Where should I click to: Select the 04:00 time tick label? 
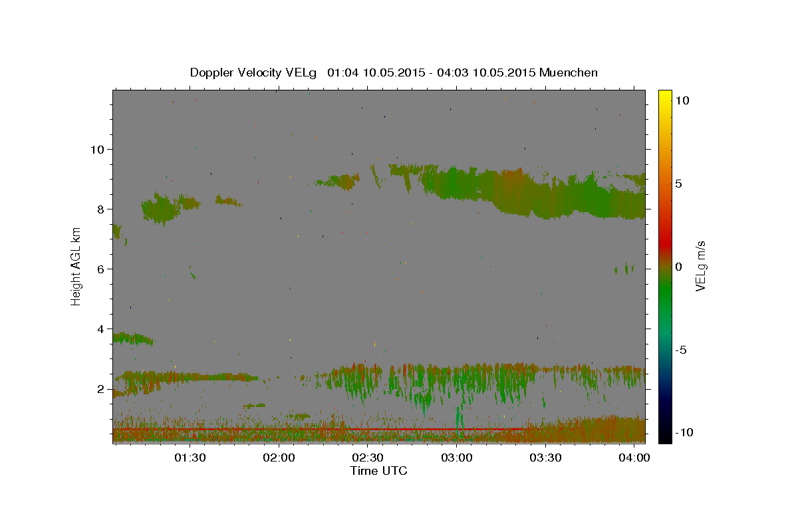point(635,458)
